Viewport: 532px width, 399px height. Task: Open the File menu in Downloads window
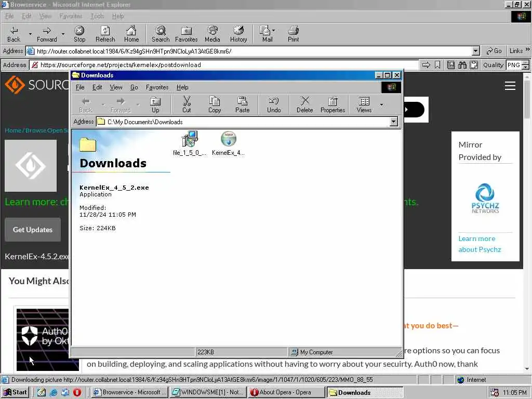click(80, 87)
